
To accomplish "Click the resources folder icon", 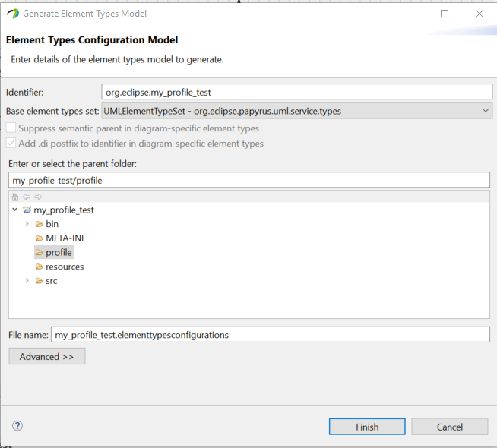I will coord(40,267).
